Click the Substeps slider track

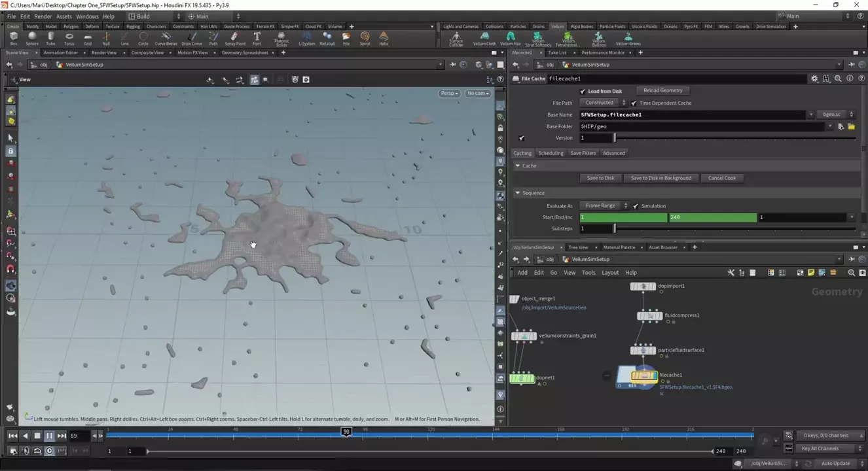(x=733, y=229)
